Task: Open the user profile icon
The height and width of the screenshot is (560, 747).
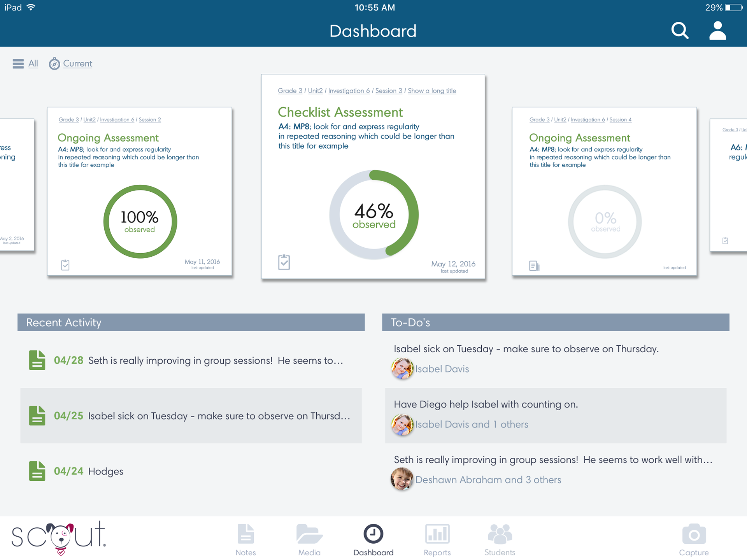Action: (717, 31)
